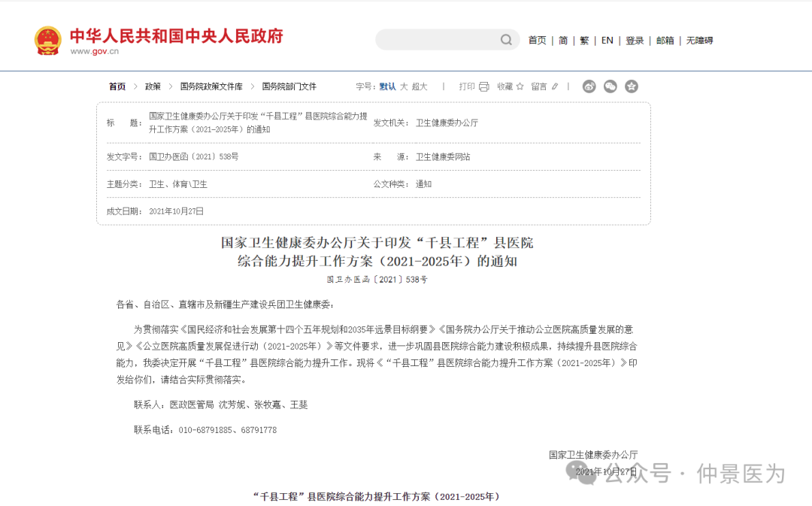Switch font size to extra large (超大)
The image size is (812, 506).
tap(420, 86)
